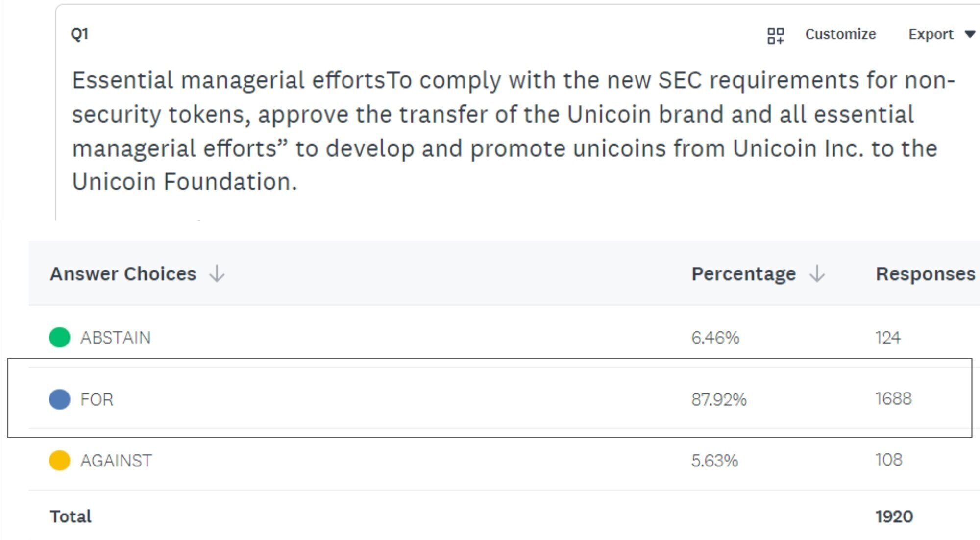Click the Answer Choices column header

click(x=123, y=273)
